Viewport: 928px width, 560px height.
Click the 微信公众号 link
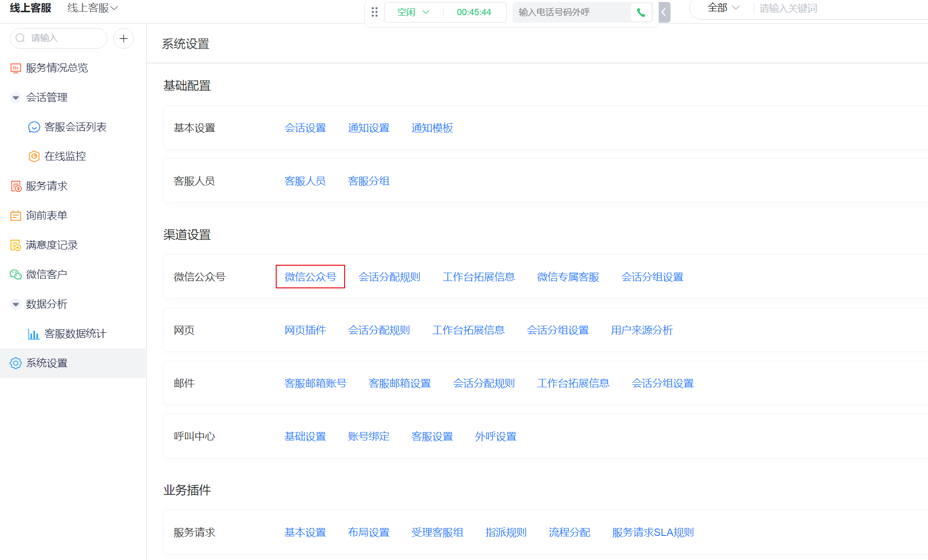tap(310, 277)
